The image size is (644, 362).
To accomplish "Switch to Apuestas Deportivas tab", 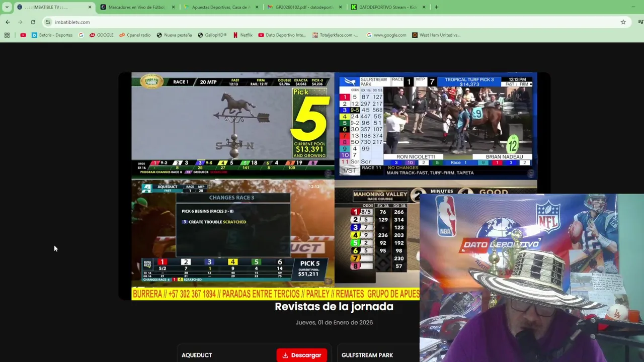I will coord(221,7).
